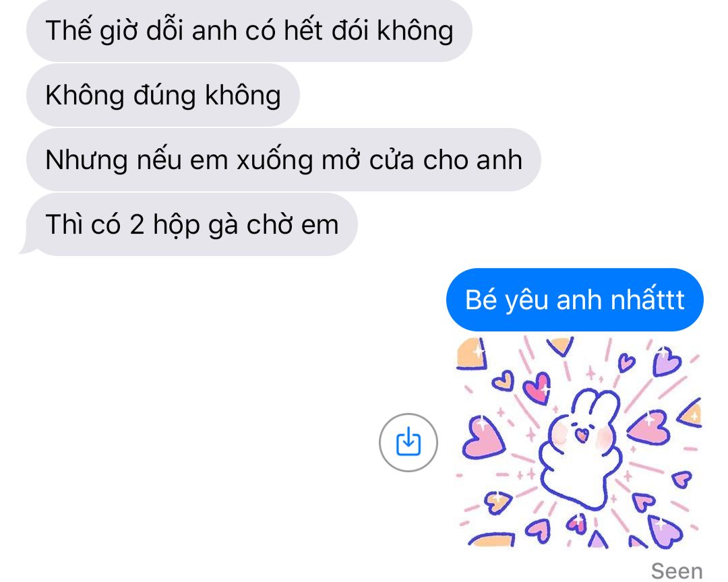Click the white bunny in the sticker center
The width and height of the screenshot is (728, 582).
(x=580, y=448)
